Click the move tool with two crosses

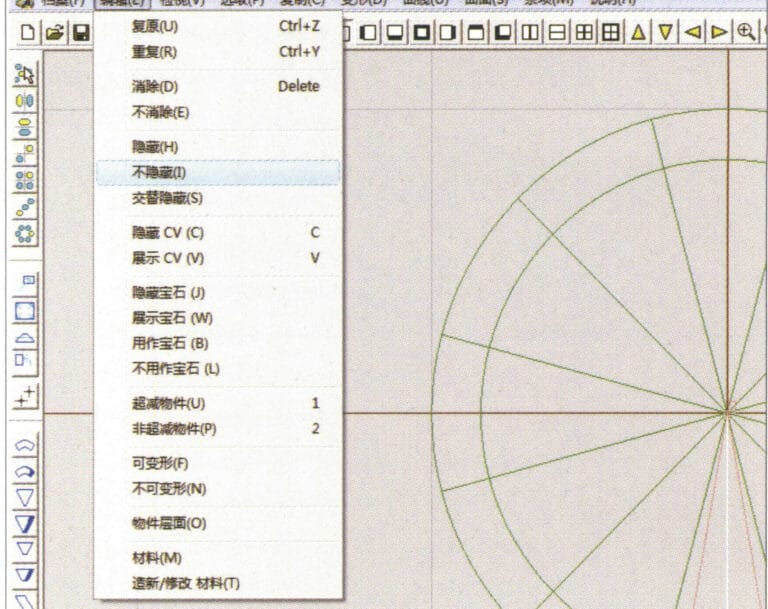click(24, 396)
